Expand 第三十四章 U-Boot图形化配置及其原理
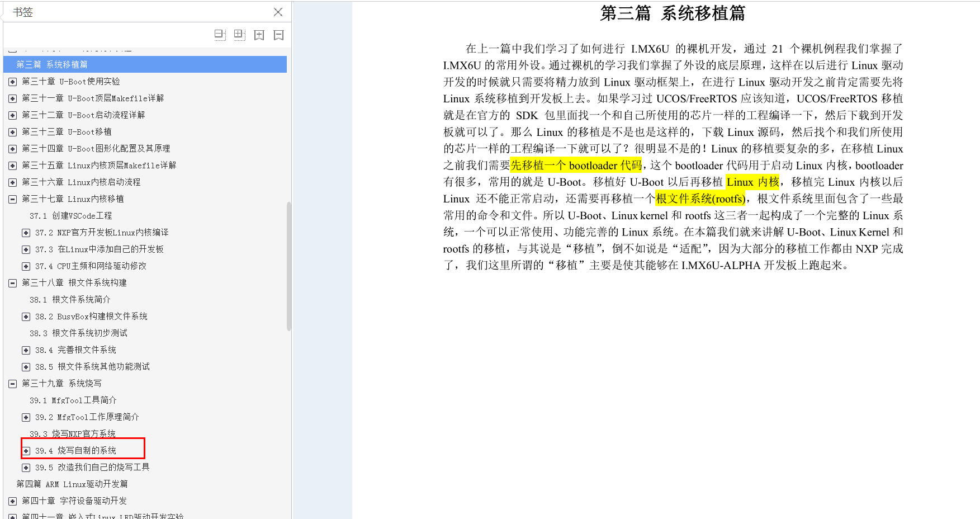Viewport: 980px width, 519px height. click(12, 149)
